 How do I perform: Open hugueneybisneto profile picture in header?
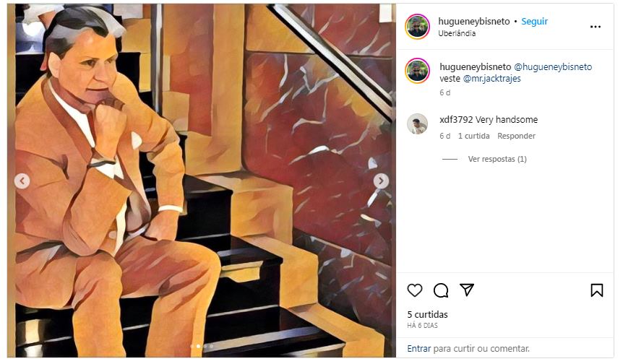tap(418, 27)
